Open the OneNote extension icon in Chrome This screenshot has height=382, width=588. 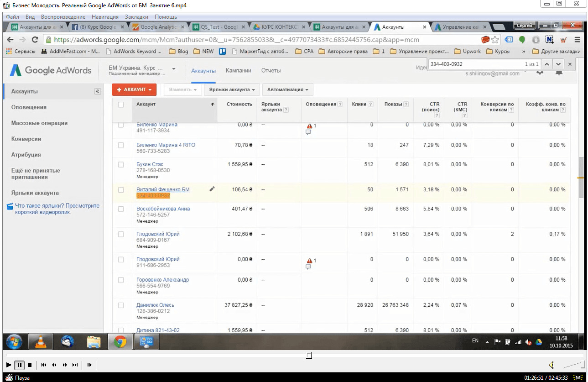click(x=549, y=40)
